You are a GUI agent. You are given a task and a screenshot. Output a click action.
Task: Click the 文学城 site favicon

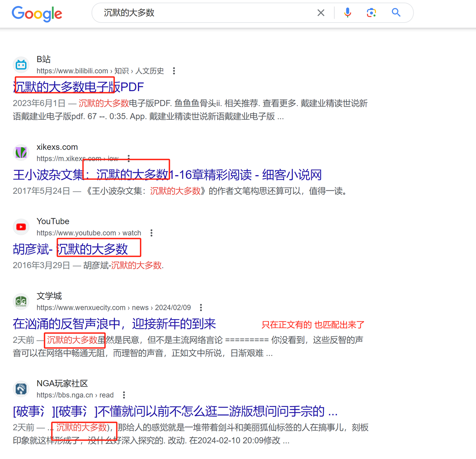click(21, 301)
